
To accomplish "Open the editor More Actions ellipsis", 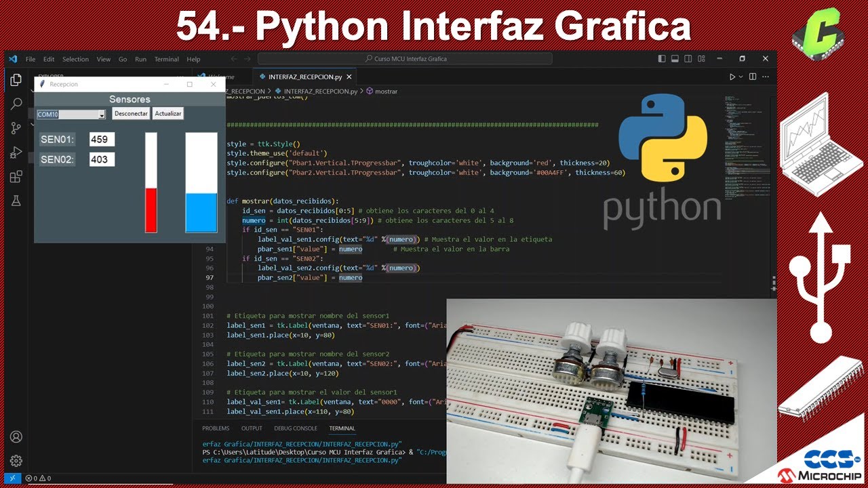I will point(766,77).
